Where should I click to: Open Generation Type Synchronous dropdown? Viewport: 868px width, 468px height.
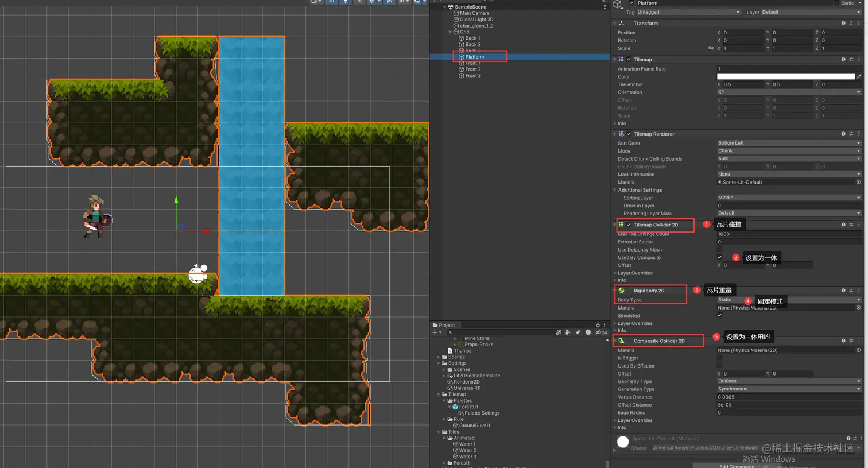789,389
